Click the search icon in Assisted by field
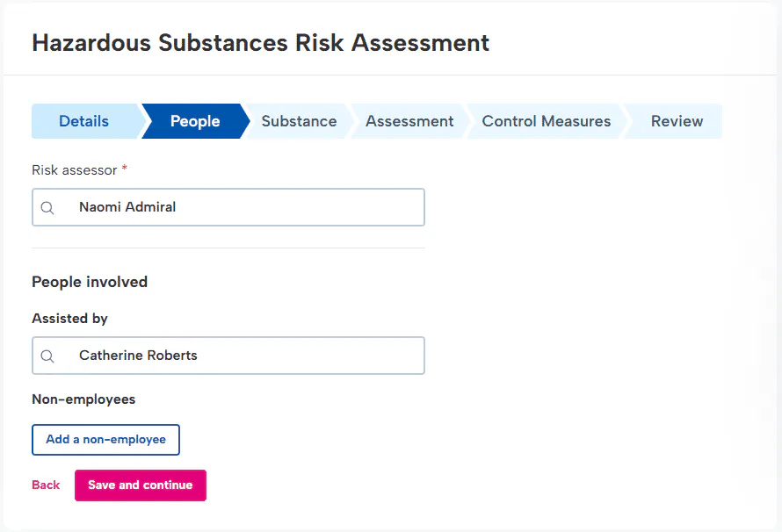This screenshot has height=532, width=782. click(x=47, y=356)
